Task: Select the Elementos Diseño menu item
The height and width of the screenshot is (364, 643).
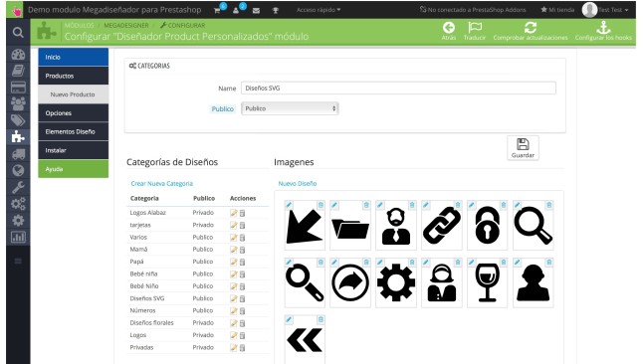Action: (74, 131)
